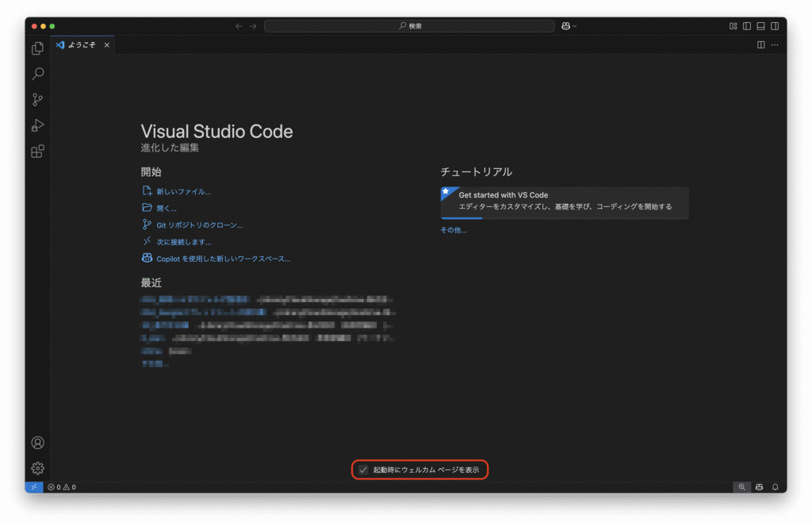
Task: Click the folder icon beside 開く
Action: (147, 208)
